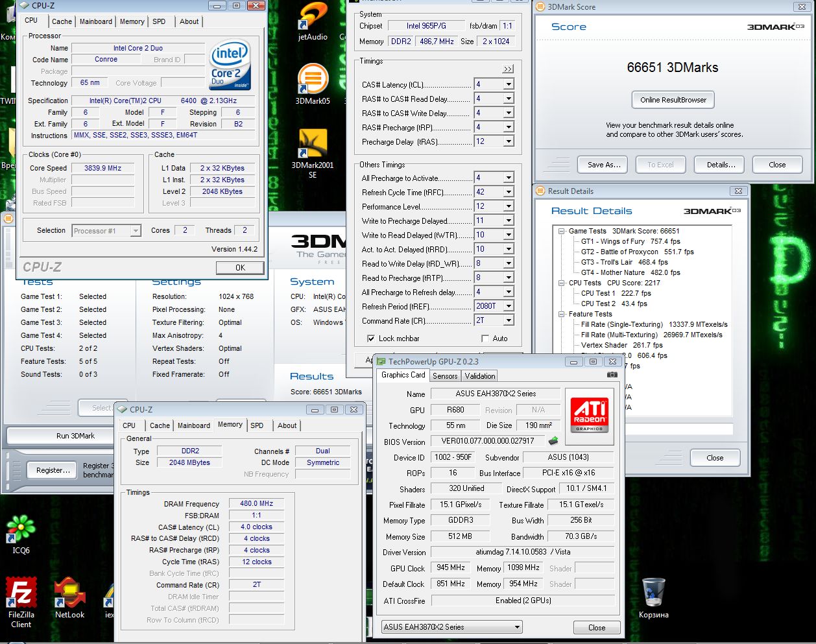
Task: Switch to the Sensors tab in GPU-Z
Action: (445, 376)
